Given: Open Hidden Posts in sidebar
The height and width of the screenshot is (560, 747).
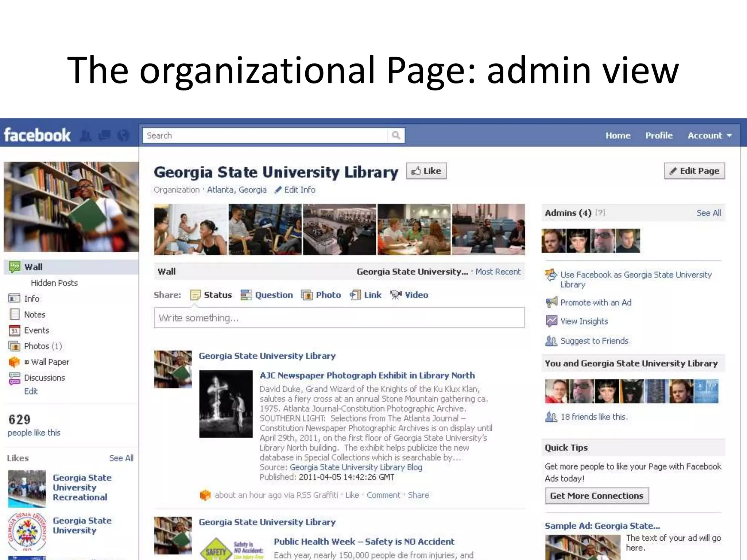Looking at the screenshot, I should (x=54, y=283).
